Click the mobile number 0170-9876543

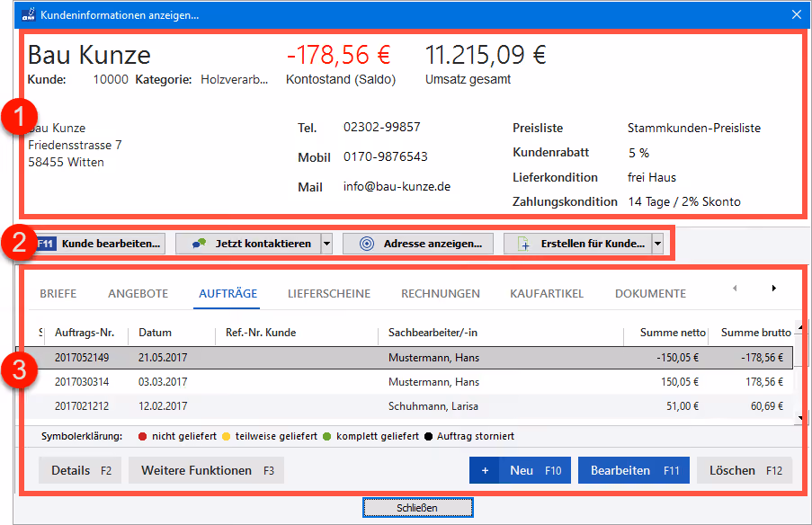385,157
